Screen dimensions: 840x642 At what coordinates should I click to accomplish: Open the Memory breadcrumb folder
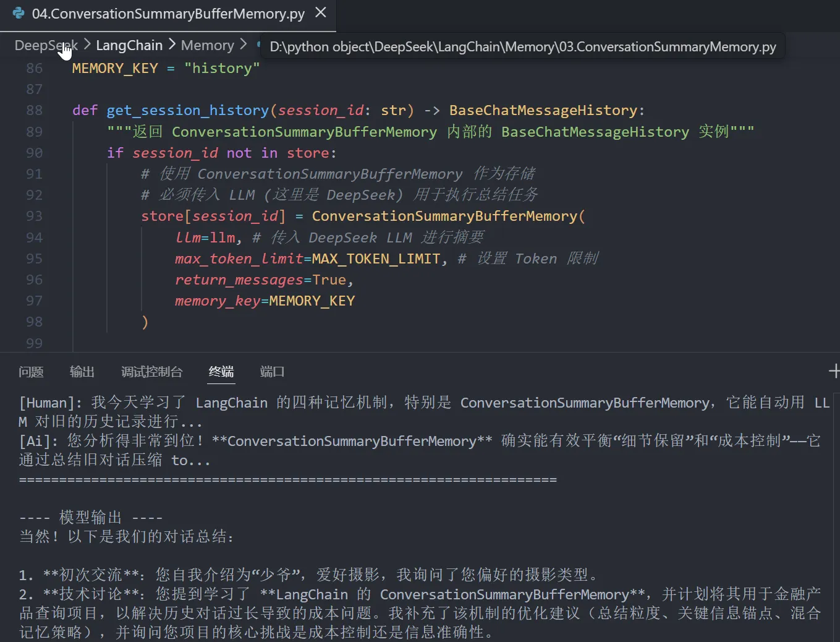(208, 46)
